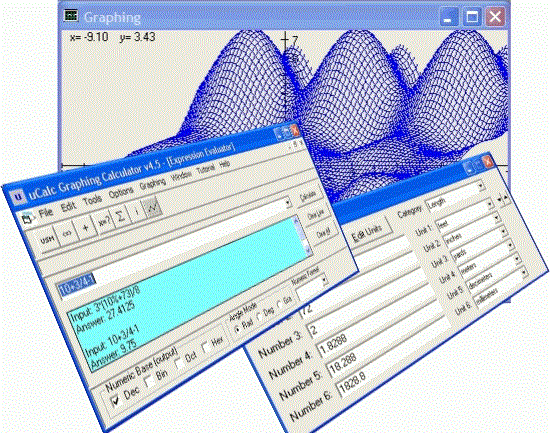This screenshot has width=550, height=434.
Task: Click the results area vertical scrollbar
Action: click(x=302, y=234)
